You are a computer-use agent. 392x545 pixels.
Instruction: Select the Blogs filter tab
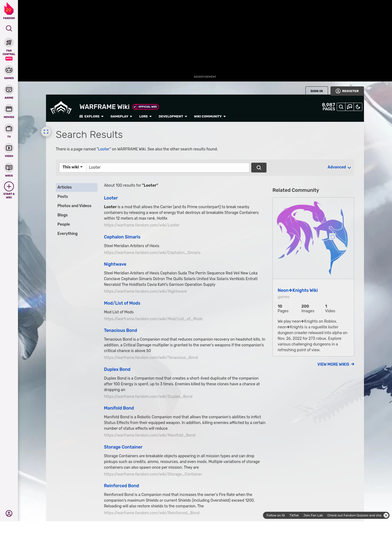point(76,215)
